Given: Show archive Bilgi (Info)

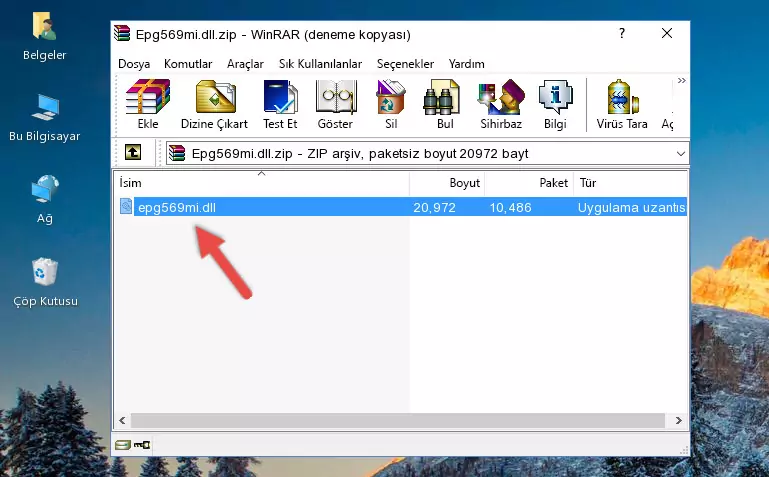Looking at the screenshot, I should click(555, 104).
